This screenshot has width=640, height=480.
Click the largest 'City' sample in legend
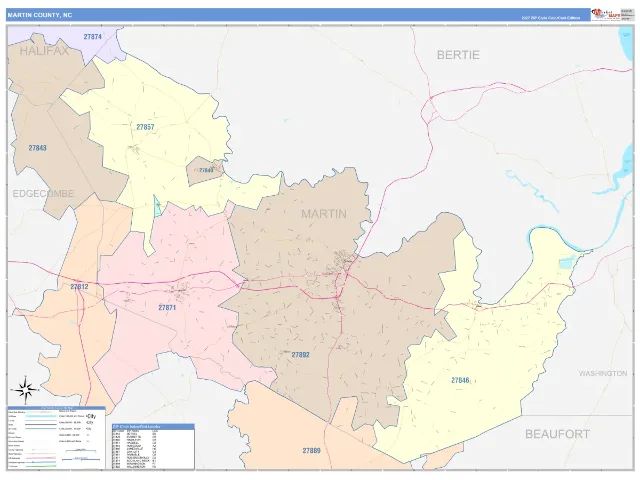click(x=91, y=416)
